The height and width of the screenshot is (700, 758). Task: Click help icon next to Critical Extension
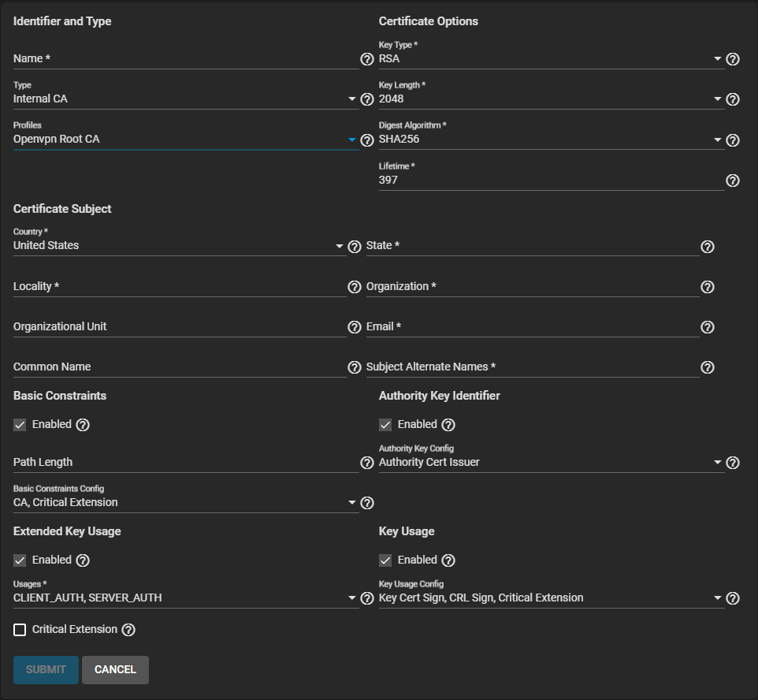coord(128,630)
